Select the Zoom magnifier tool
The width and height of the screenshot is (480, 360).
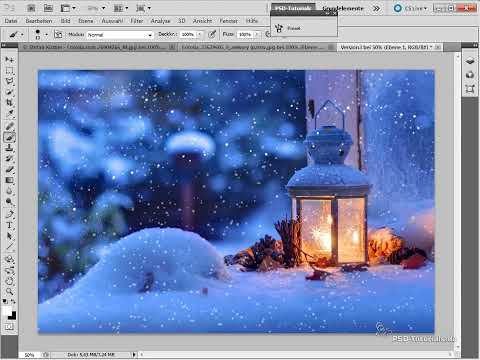click(x=9, y=292)
